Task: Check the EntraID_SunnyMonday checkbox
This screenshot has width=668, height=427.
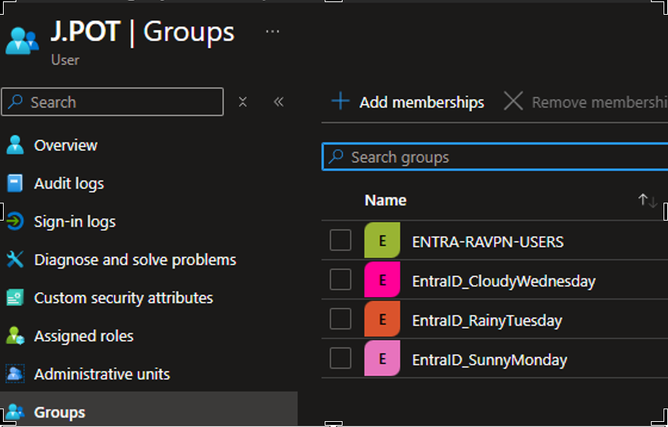Action: pyautogui.click(x=340, y=358)
